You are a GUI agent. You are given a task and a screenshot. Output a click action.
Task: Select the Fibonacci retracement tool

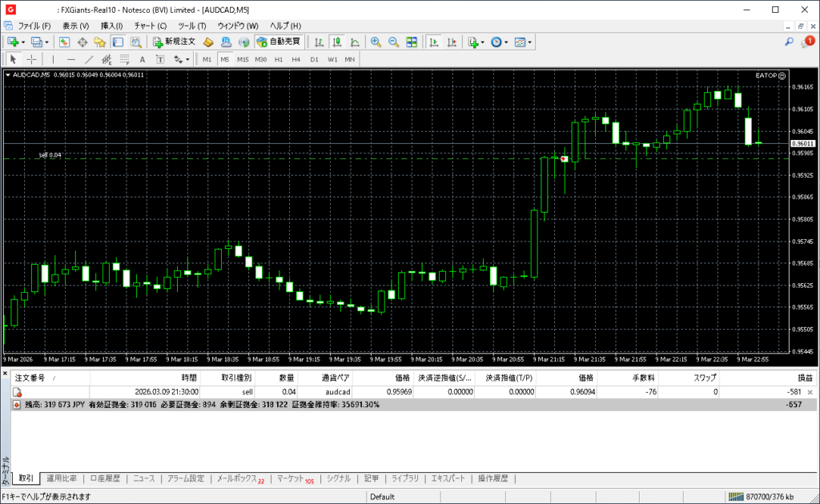124,59
